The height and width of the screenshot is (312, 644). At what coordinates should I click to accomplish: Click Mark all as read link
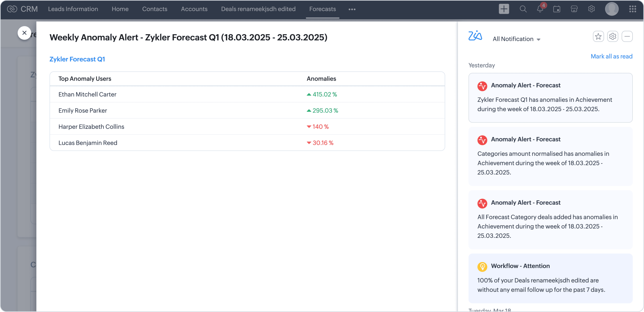[x=611, y=56]
